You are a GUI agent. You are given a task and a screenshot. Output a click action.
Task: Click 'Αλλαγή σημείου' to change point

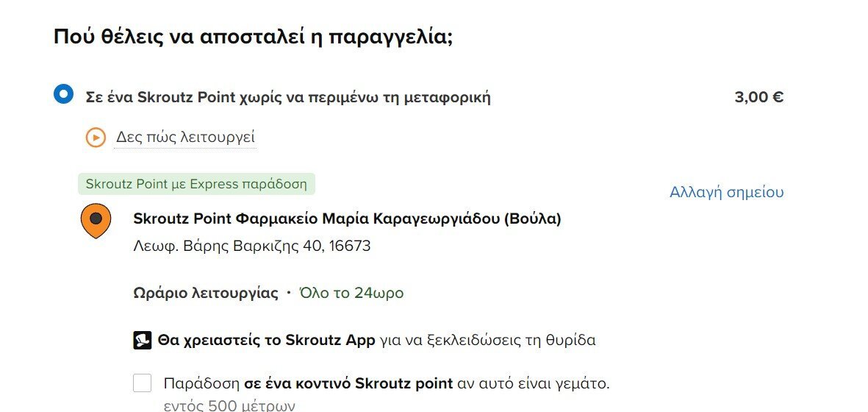726,192
